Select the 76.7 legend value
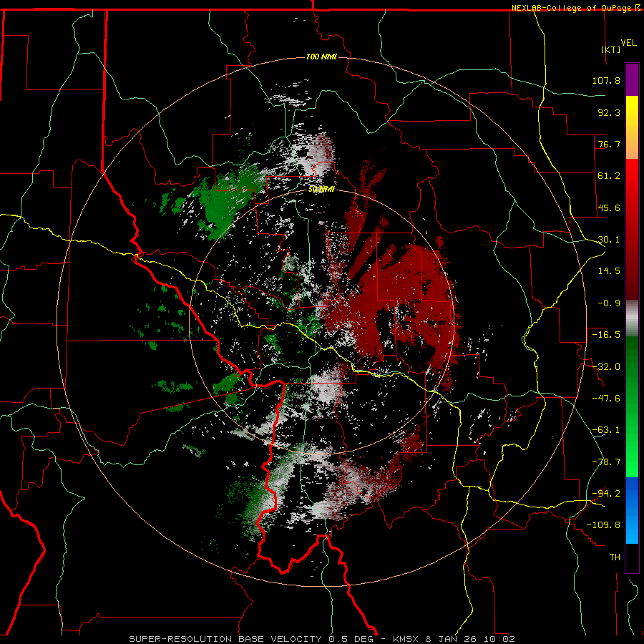 [609, 144]
